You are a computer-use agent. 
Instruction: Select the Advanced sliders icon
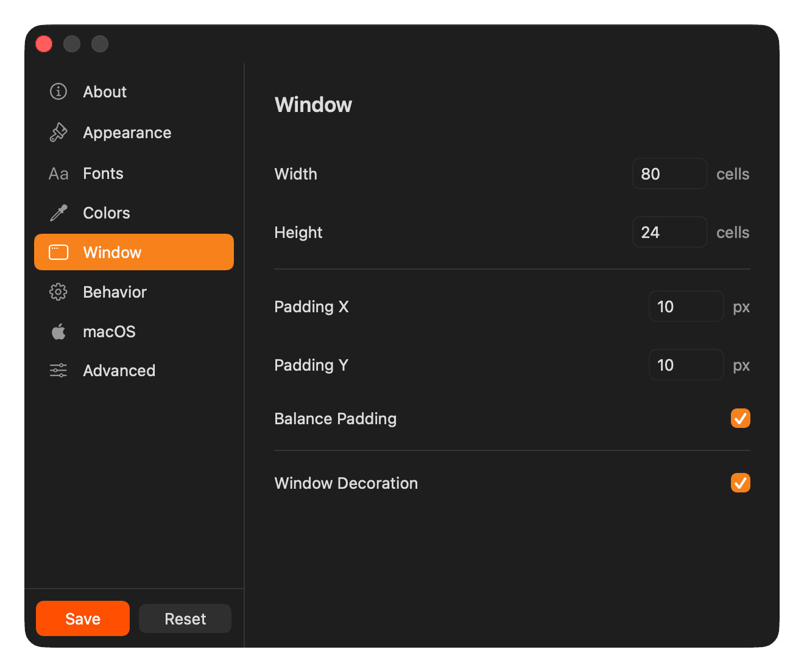(x=58, y=370)
